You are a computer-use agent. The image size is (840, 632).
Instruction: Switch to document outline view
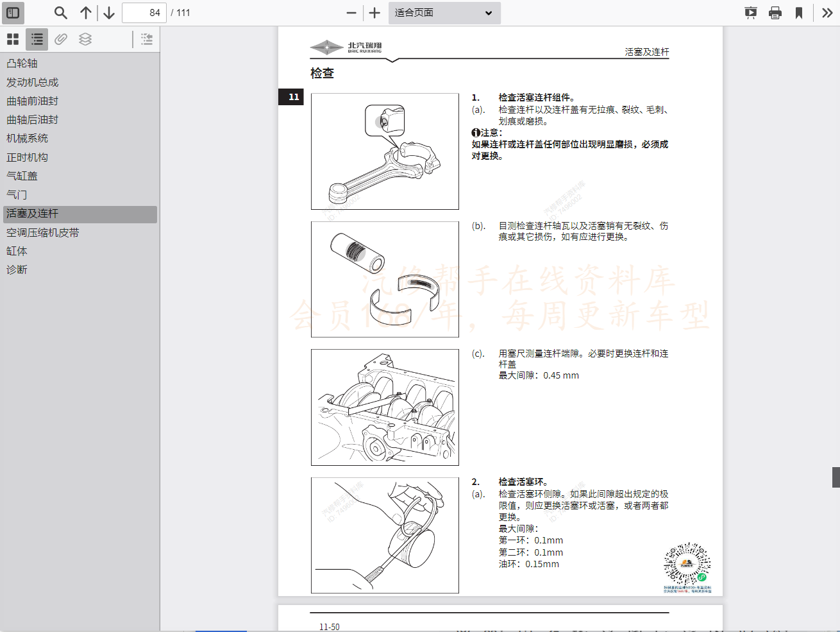coord(37,39)
